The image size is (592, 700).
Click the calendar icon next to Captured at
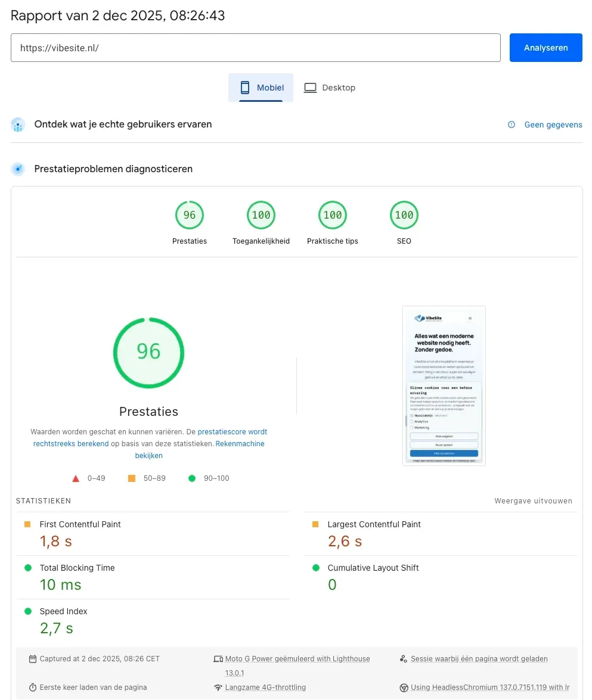33,659
